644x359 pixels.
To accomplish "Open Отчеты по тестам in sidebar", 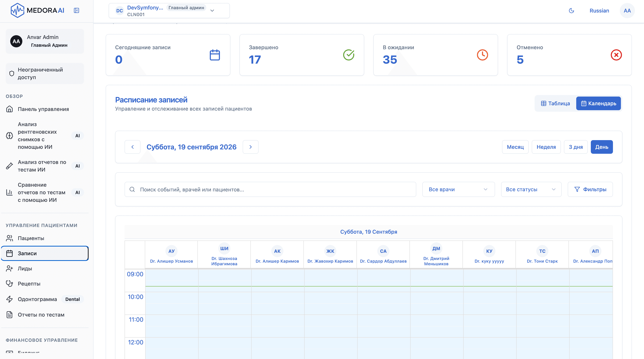I will [x=45, y=315].
